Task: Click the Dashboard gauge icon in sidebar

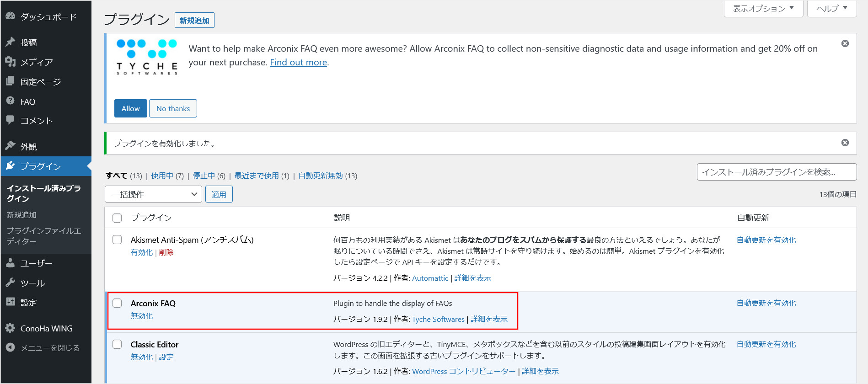Action: (10, 16)
